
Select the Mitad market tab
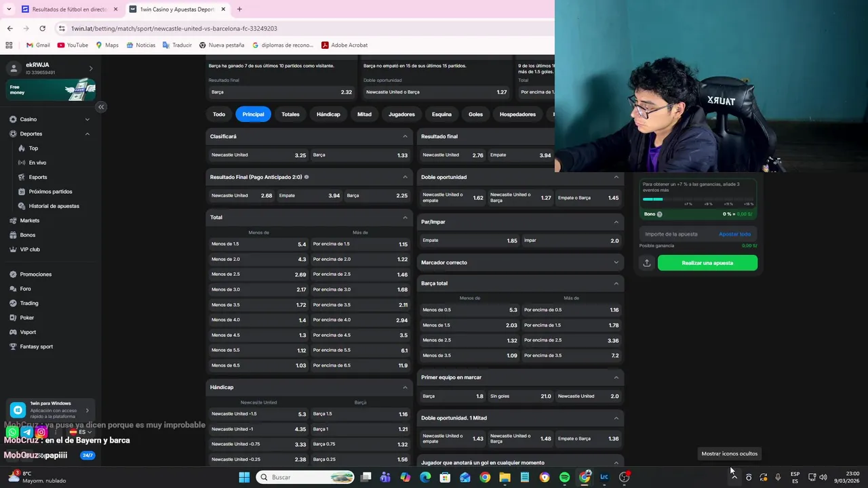point(364,115)
